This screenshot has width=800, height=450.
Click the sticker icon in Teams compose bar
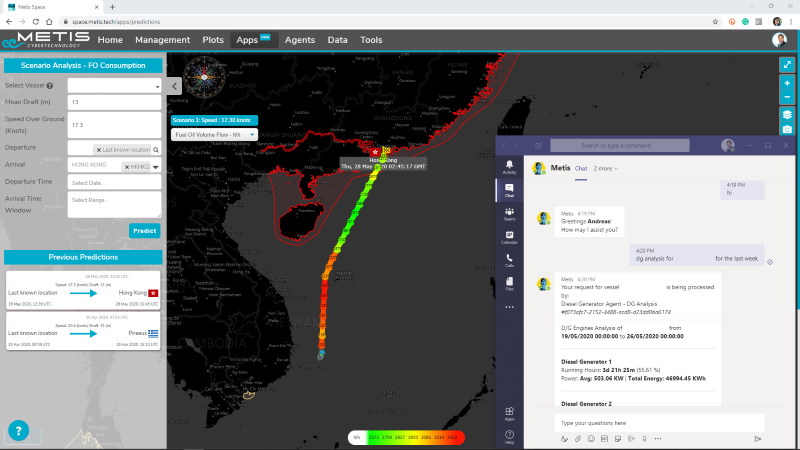618,439
